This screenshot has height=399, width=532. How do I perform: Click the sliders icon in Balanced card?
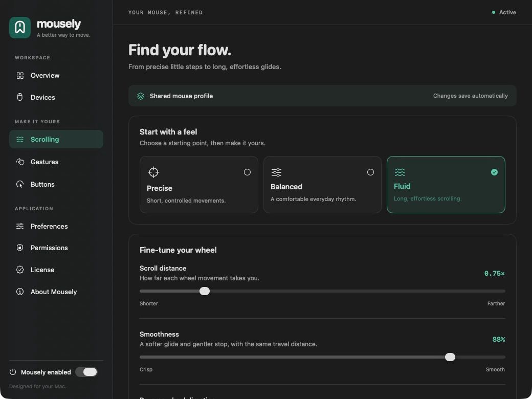click(x=276, y=172)
